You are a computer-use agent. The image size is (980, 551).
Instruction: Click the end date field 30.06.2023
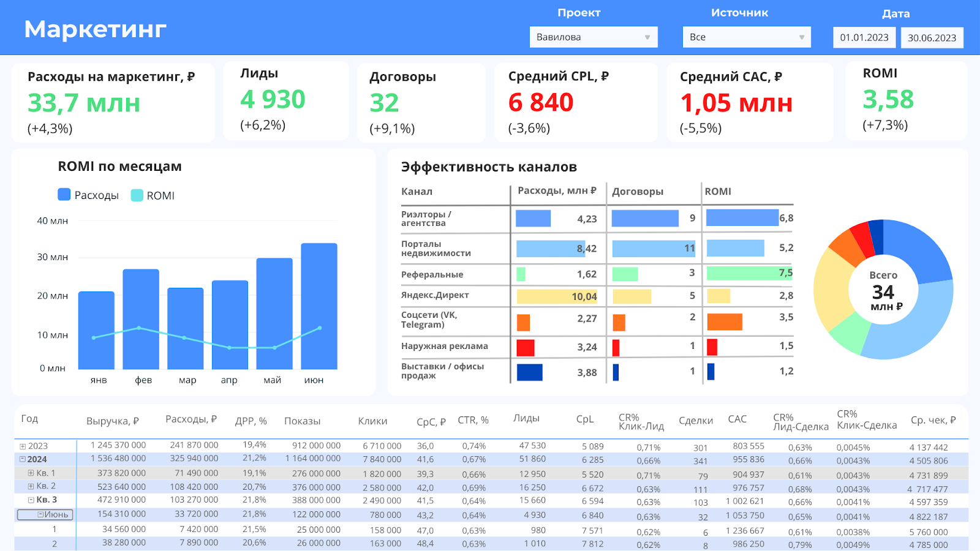[x=932, y=38]
